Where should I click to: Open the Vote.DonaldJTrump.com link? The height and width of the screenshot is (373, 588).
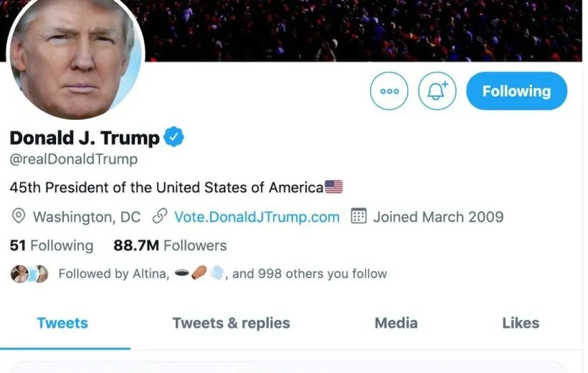[257, 217]
